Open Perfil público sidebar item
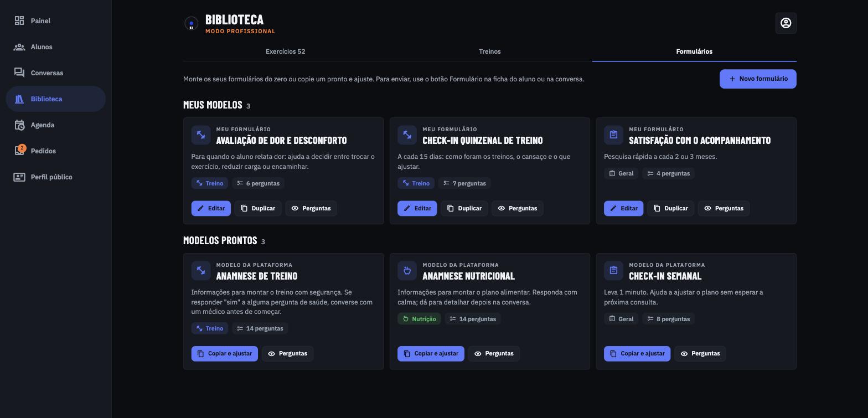Screen dimensions: 868x418 [x=55, y=177]
